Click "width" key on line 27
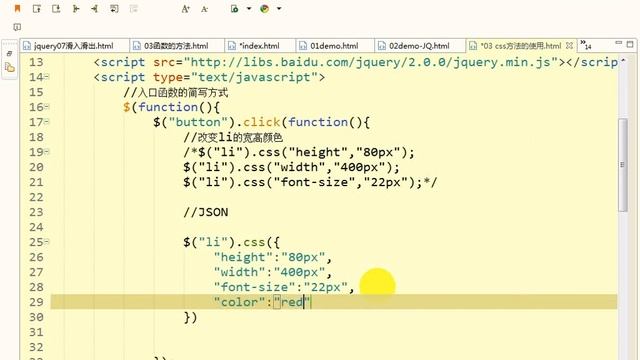 tap(240, 272)
